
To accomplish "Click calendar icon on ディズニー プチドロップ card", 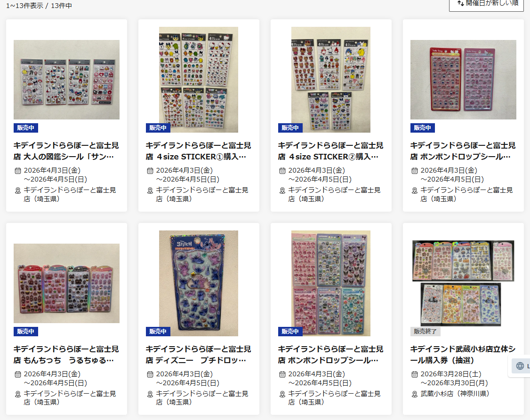I will coord(150,374).
